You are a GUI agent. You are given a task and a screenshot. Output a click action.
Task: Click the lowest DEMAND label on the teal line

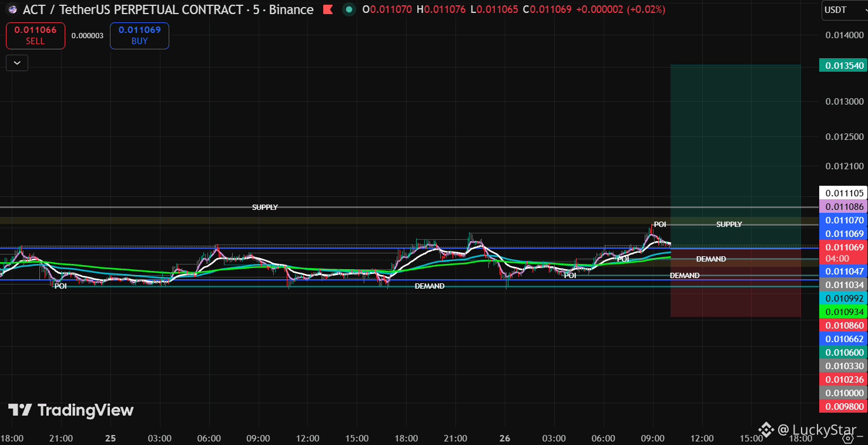430,286
